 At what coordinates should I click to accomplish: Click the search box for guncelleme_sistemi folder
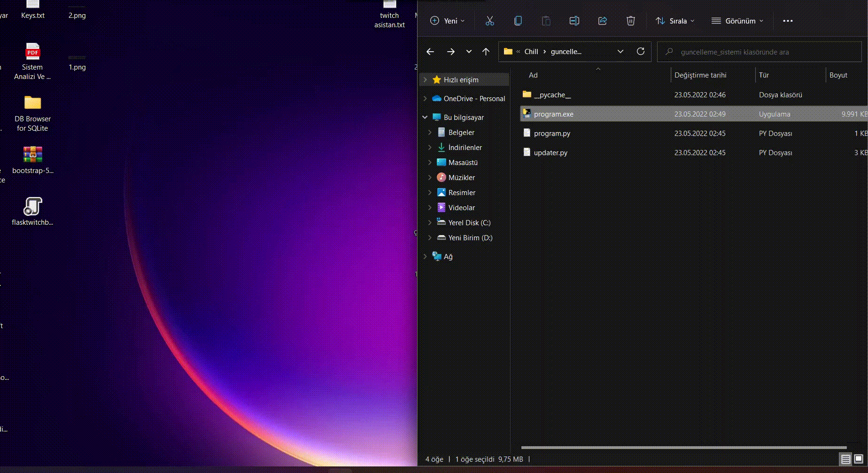tap(760, 52)
